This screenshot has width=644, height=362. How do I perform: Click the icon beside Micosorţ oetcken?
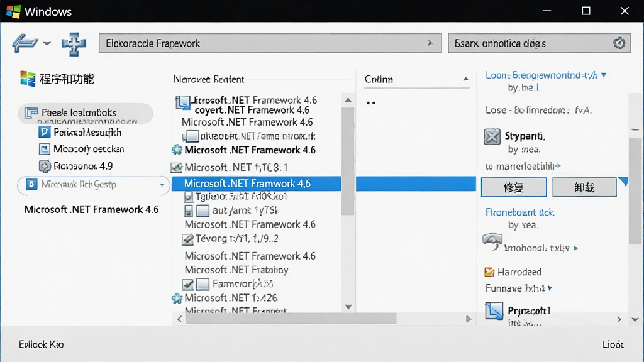45,149
